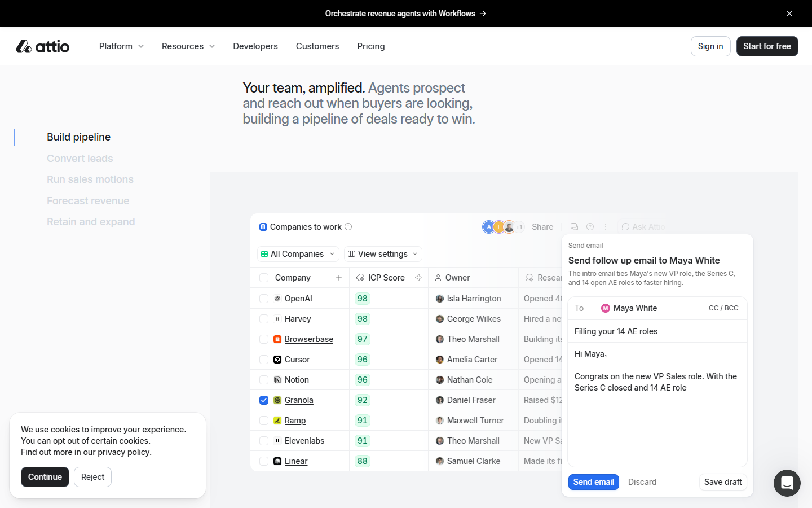This screenshot has width=812, height=508.
Task: Click the ICP score 98 for OpenAI
Action: 363,299
